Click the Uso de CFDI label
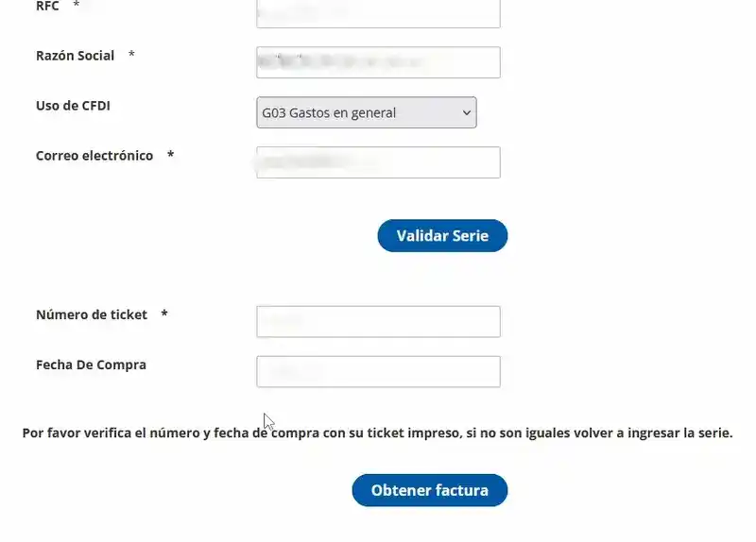This screenshot has width=756, height=542. [x=73, y=106]
